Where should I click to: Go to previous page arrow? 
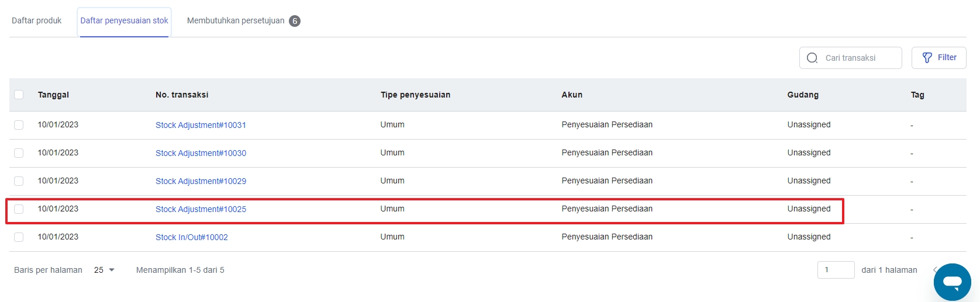tap(935, 270)
